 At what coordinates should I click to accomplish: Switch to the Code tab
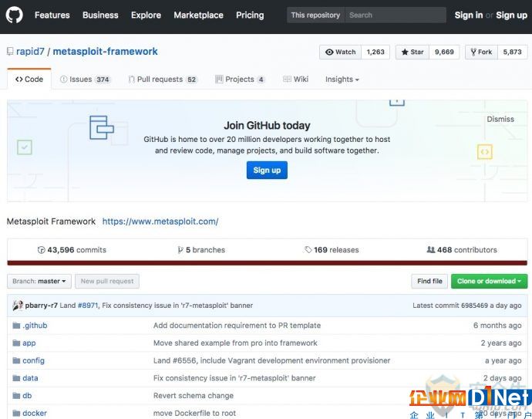click(29, 79)
